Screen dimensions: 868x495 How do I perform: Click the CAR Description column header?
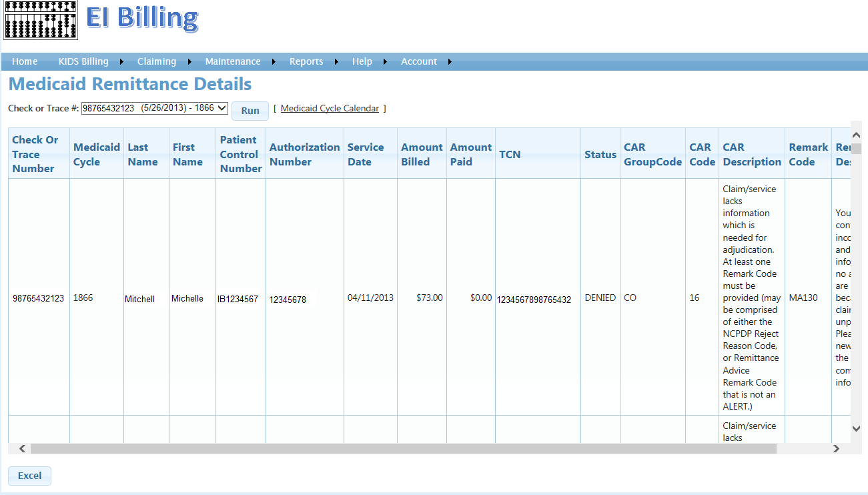751,154
